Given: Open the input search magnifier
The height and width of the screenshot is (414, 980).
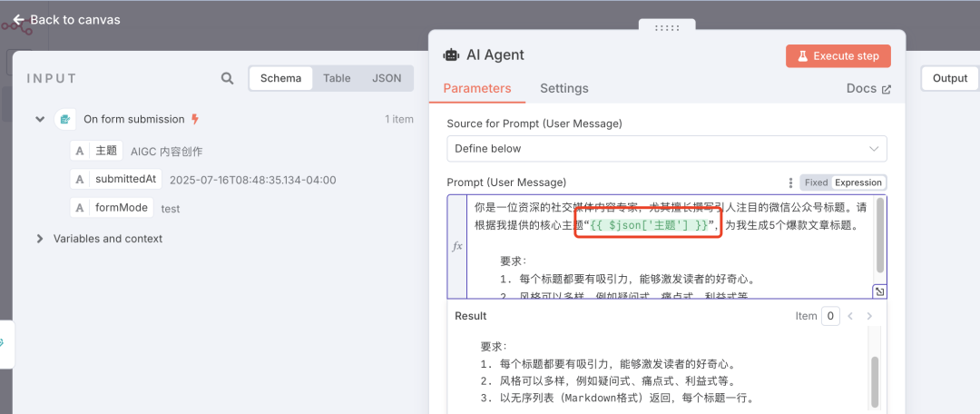Looking at the screenshot, I should coord(228,78).
